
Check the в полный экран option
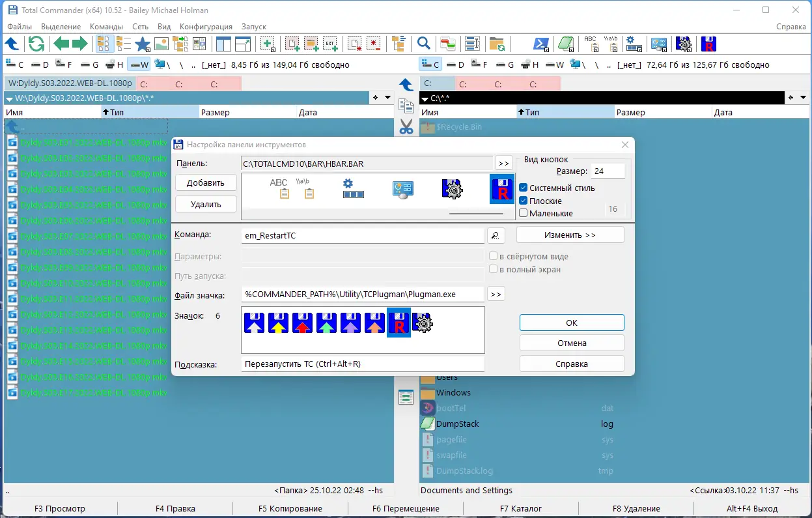[x=493, y=269]
